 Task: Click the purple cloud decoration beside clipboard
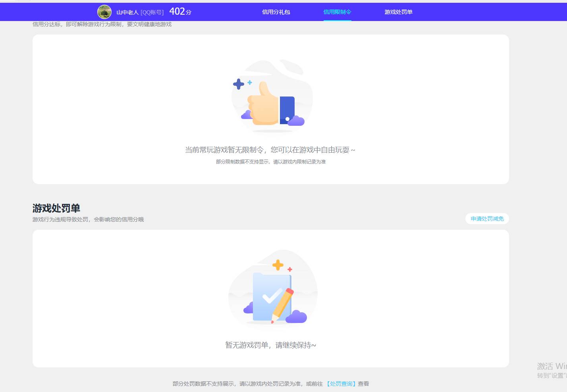coord(297,317)
